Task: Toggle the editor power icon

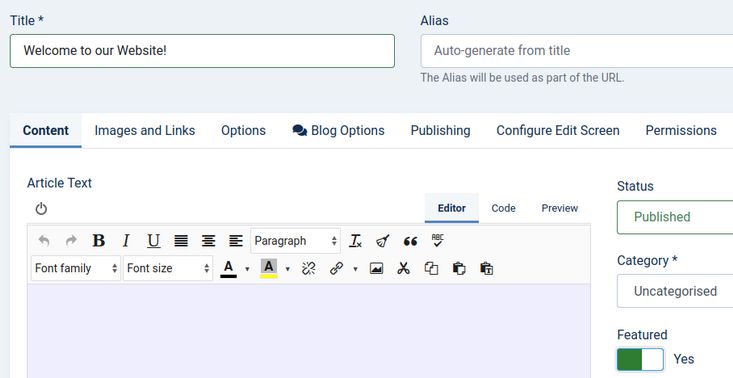Action: point(41,208)
